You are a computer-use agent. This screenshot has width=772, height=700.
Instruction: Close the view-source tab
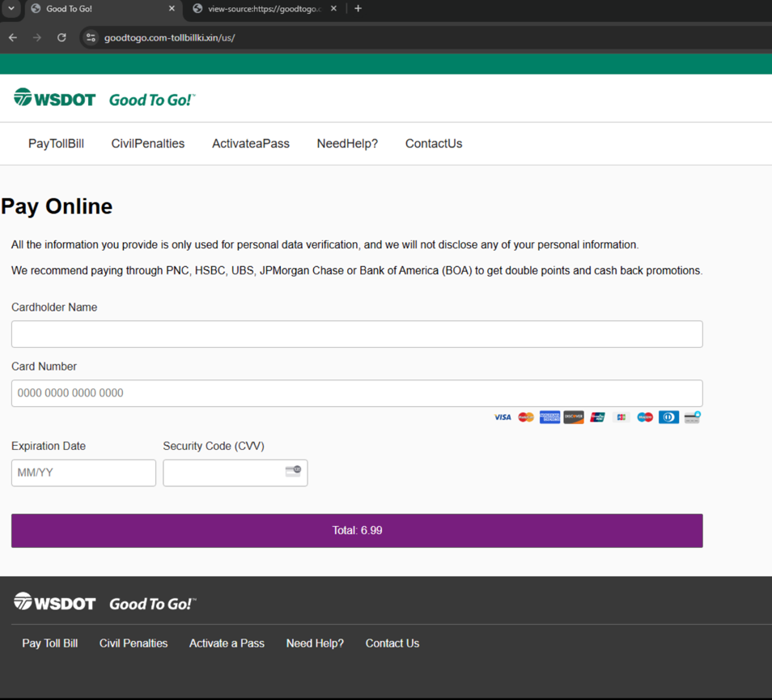point(333,8)
